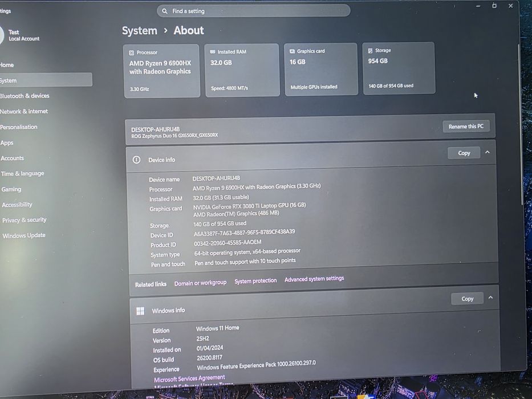Select Product ID 00342-20960-45585-AAOEM
This screenshot has width=532, height=399.
pos(228,243)
